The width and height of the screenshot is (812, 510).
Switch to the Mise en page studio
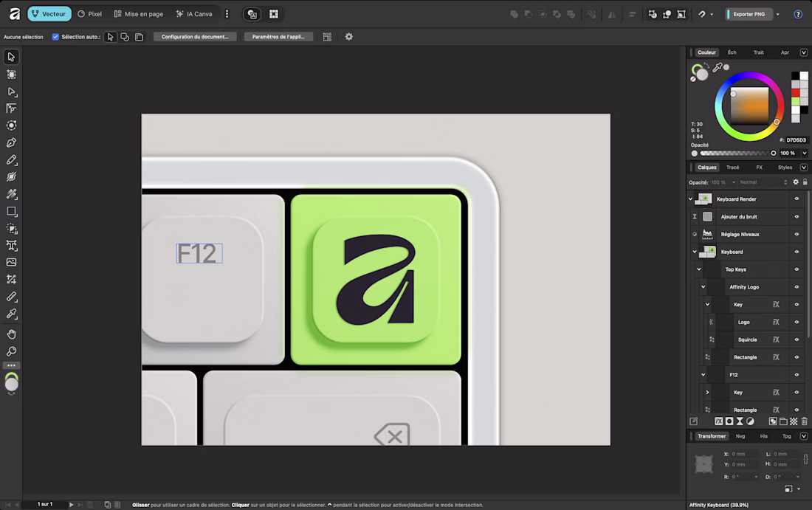(x=138, y=14)
